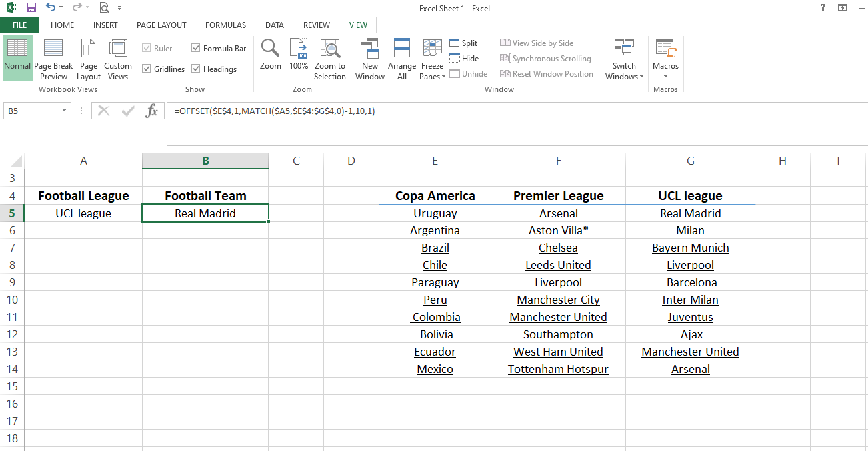868x451 pixels.
Task: Open the FILE menu
Action: [20, 25]
